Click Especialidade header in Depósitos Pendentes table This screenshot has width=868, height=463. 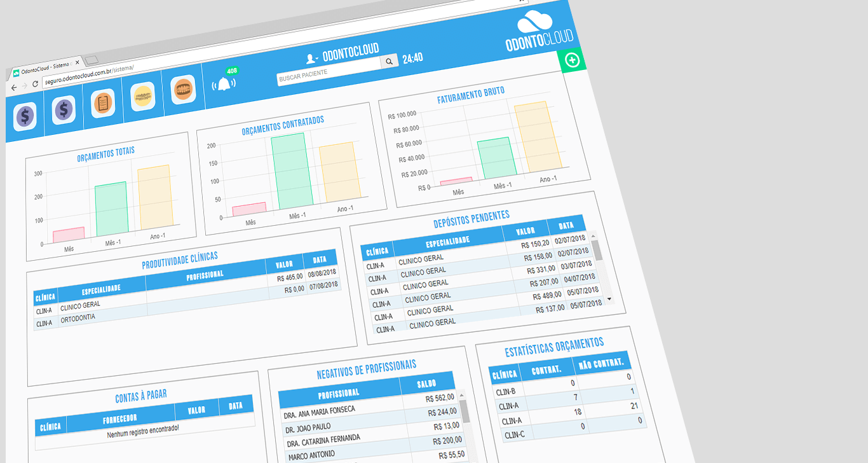click(448, 240)
